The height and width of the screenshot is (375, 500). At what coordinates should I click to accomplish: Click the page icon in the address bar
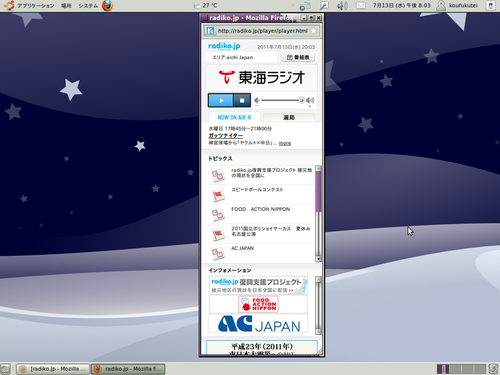click(210, 31)
